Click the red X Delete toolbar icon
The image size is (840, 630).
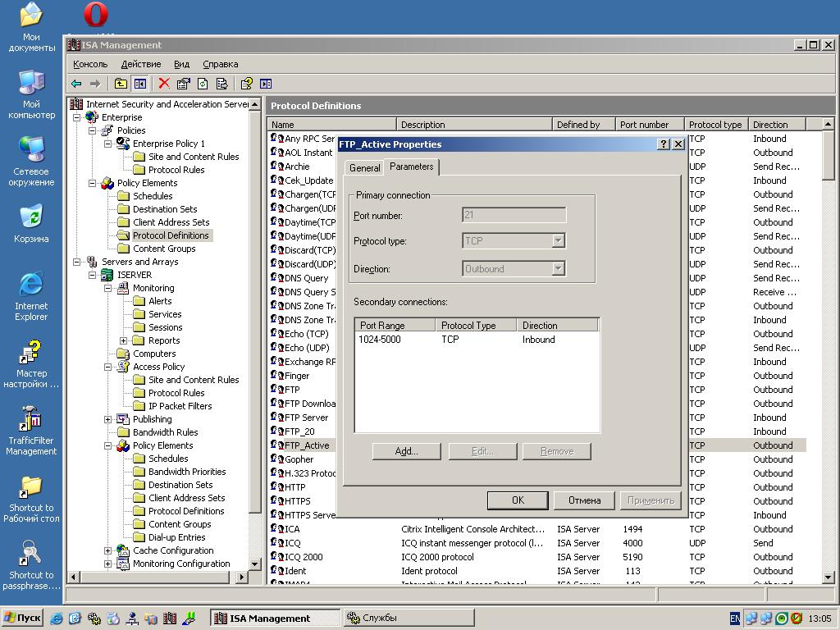[x=164, y=84]
